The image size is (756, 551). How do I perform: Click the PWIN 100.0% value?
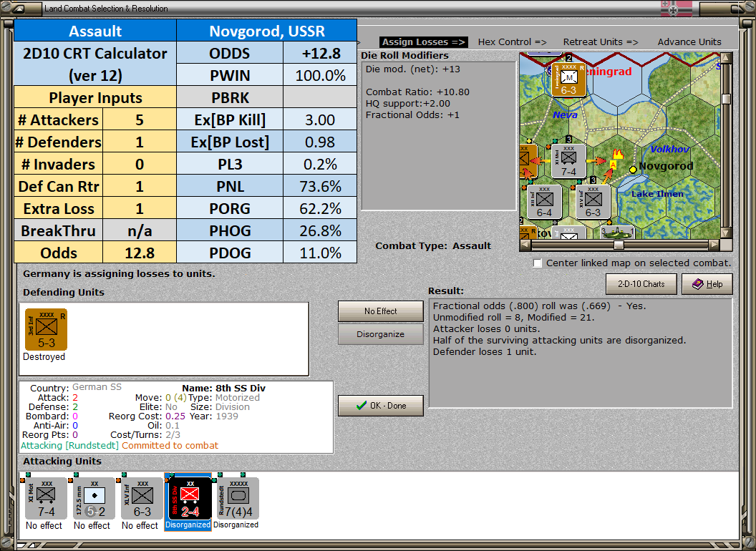pyautogui.click(x=320, y=75)
